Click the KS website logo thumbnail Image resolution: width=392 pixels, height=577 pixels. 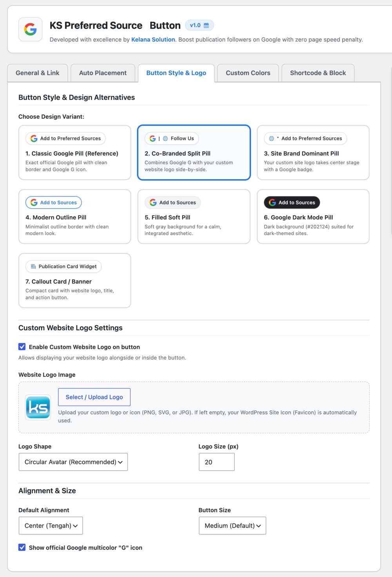tap(38, 407)
